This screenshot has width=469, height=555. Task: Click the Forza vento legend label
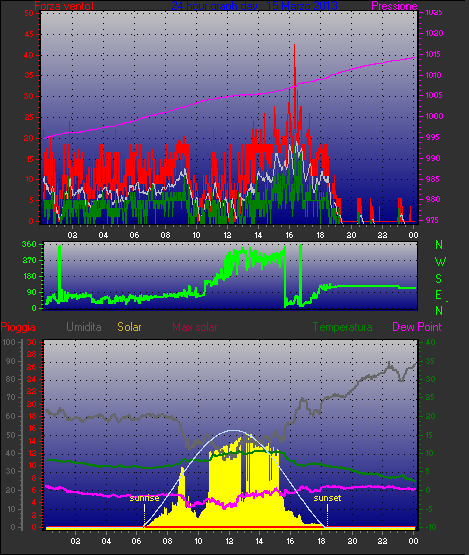pos(64,6)
